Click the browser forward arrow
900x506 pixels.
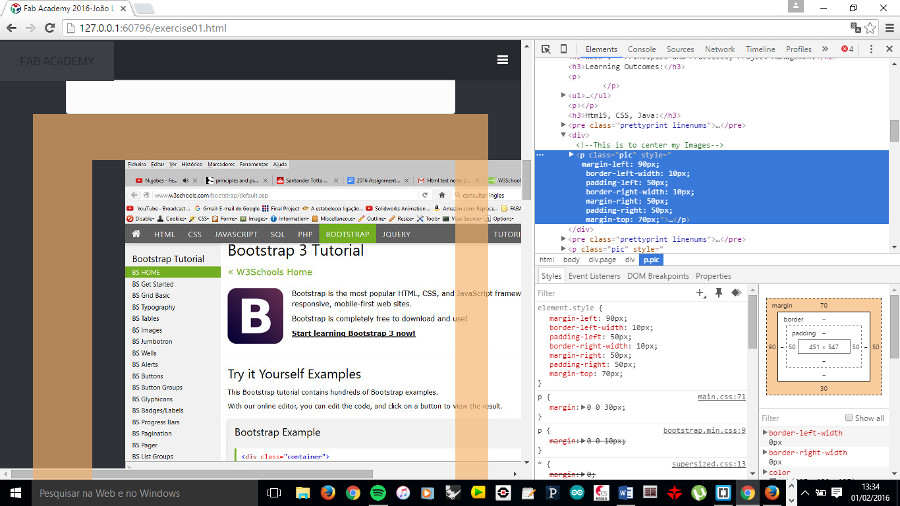(30, 28)
